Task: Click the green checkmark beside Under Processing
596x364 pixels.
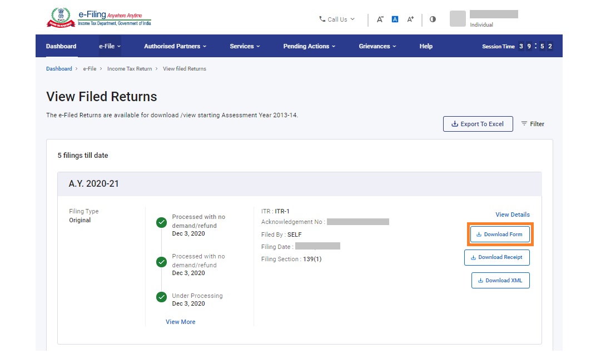Action: coord(161,297)
